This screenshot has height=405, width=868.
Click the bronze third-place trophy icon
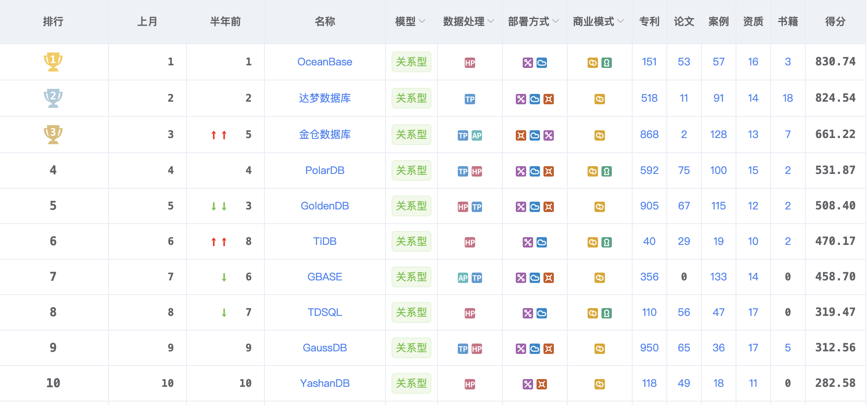point(53,135)
